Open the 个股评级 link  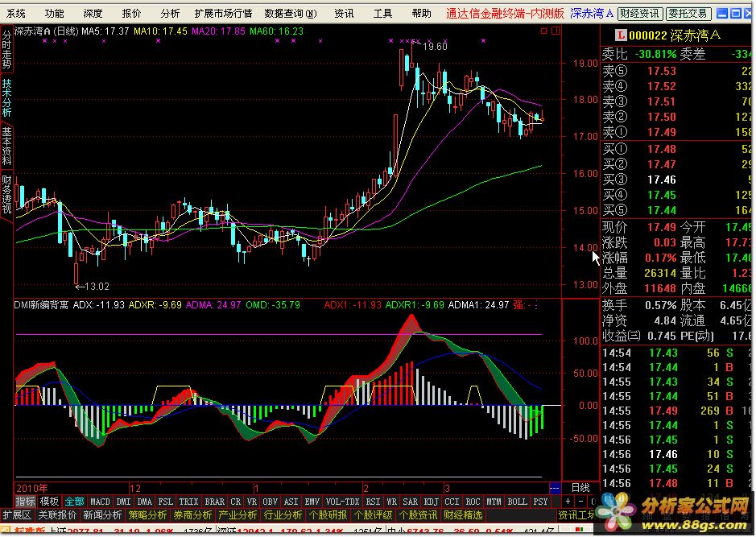pyautogui.click(x=373, y=515)
